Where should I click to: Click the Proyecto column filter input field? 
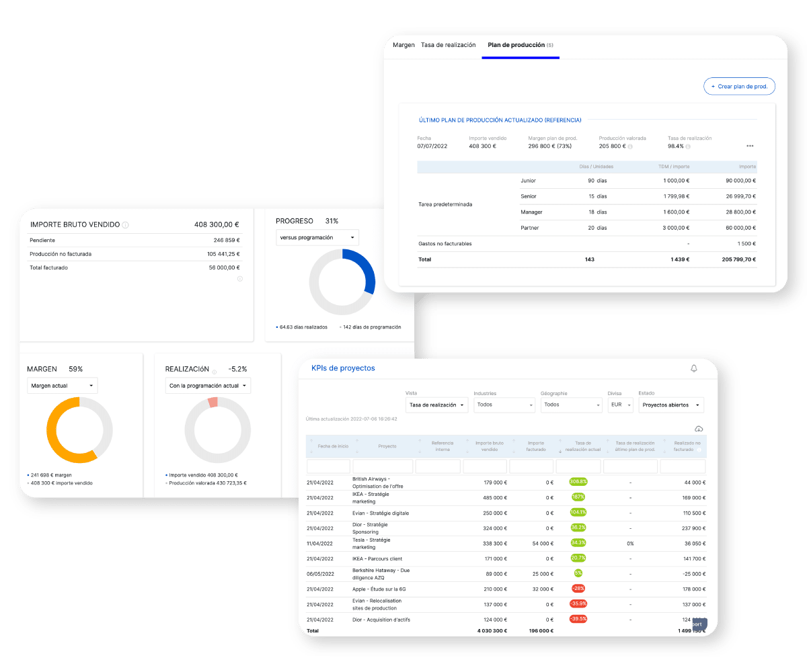click(383, 466)
